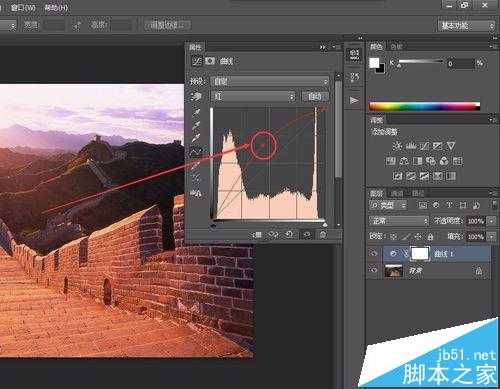The image size is (500, 389).
Task: Click the Refine Edge button in options bar
Action: click(x=167, y=25)
